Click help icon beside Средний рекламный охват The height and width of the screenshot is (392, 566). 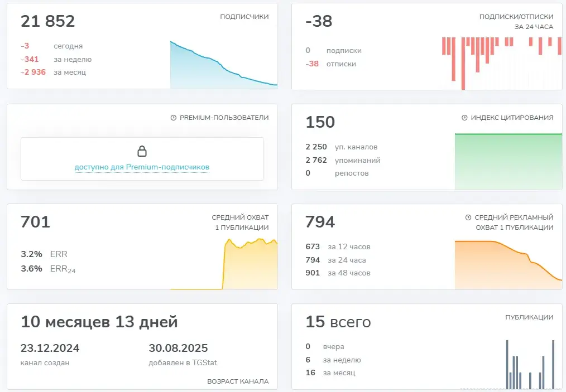[468, 217]
